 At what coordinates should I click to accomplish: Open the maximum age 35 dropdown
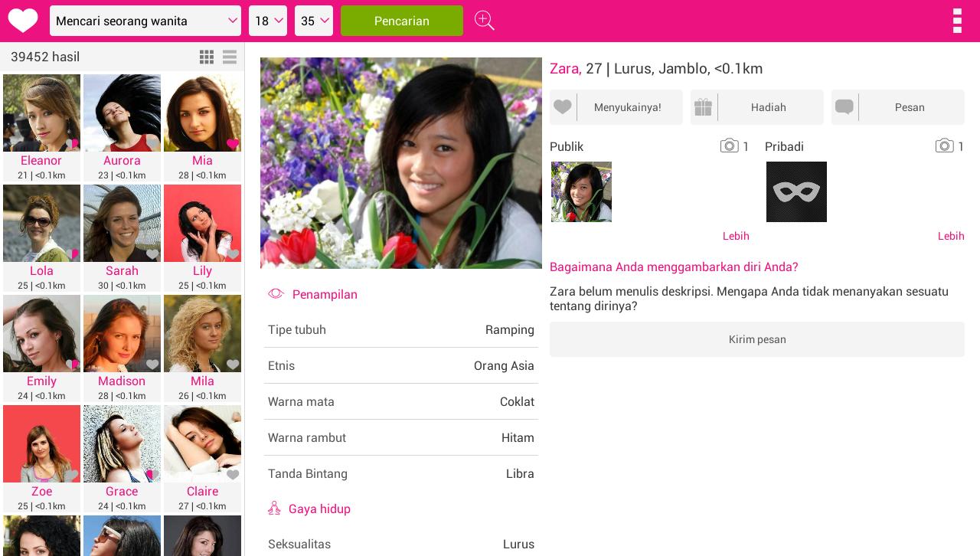coord(314,21)
